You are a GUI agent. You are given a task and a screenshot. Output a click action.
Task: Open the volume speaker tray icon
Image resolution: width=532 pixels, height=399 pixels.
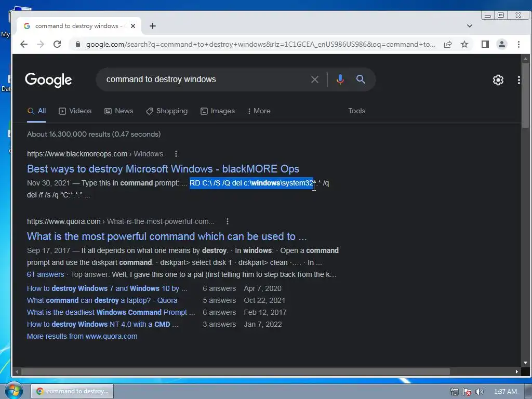tap(479, 392)
